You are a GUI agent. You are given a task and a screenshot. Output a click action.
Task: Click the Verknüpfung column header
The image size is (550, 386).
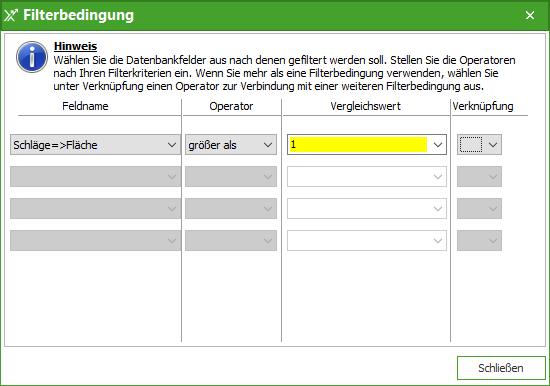click(x=483, y=106)
